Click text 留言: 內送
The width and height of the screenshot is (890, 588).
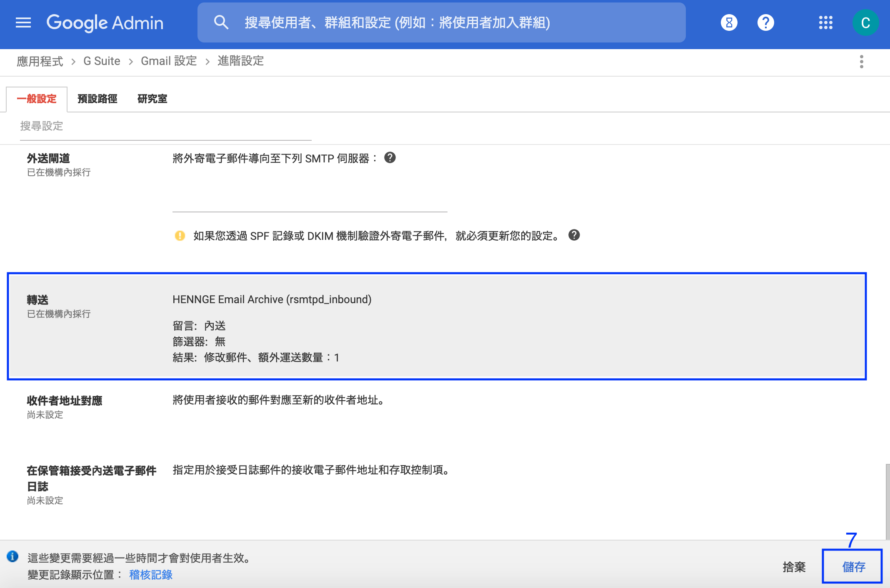(x=199, y=326)
